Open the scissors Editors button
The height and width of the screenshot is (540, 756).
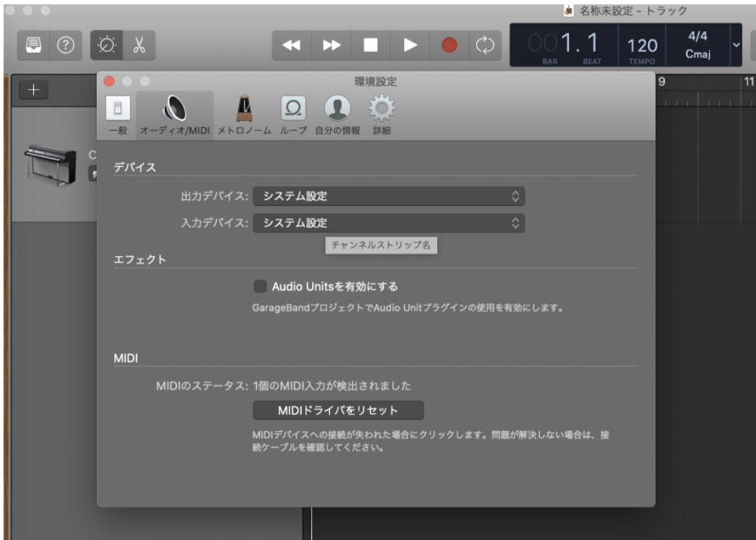pyautogui.click(x=139, y=46)
